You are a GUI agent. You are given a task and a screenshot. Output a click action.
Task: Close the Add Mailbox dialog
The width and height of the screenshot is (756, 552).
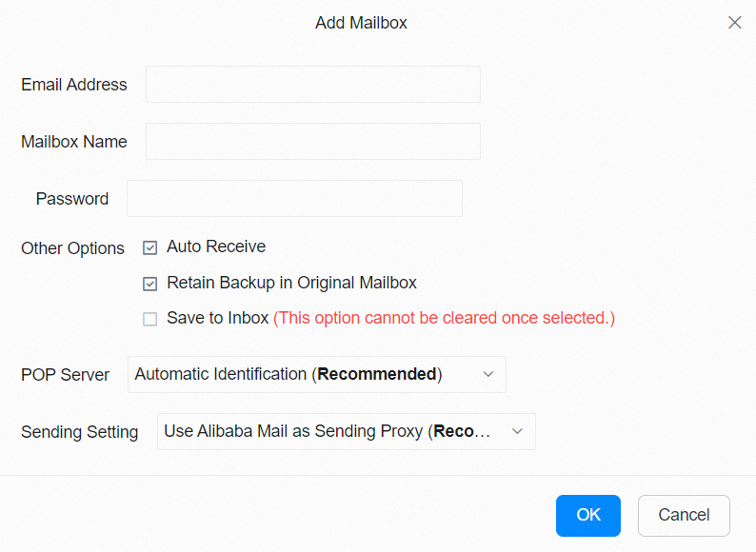click(x=734, y=23)
